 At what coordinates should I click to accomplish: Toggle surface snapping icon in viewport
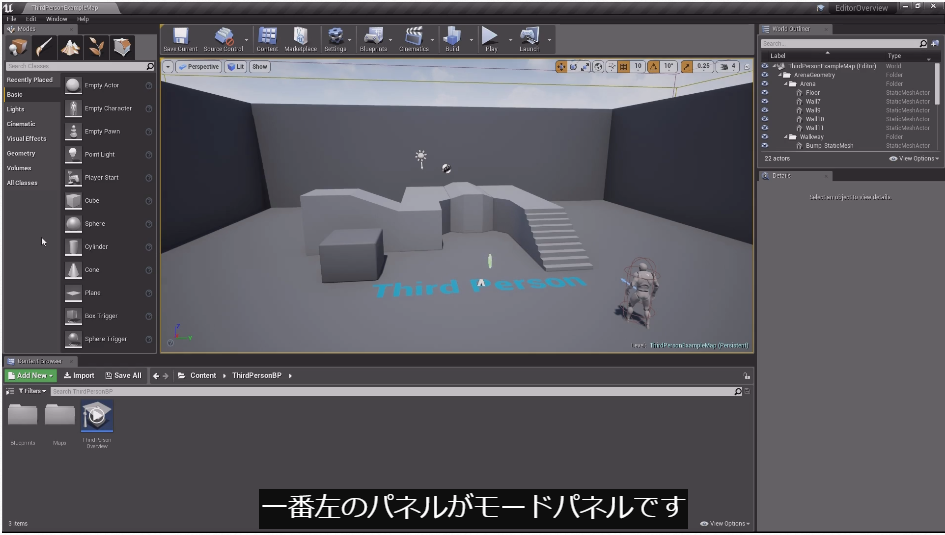pos(611,67)
